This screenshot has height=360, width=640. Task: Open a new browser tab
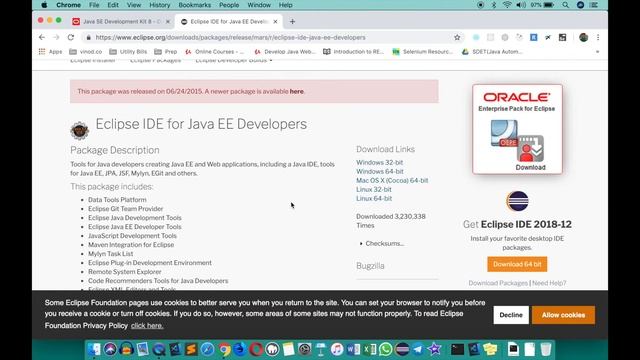click(x=292, y=22)
